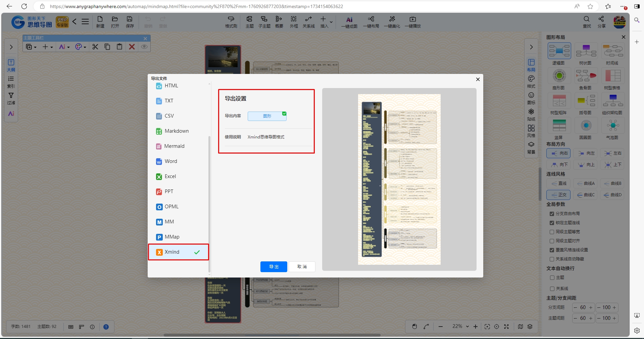The image size is (644, 339).
Task: Collapse the top-left back chevron
Action: tap(75, 22)
